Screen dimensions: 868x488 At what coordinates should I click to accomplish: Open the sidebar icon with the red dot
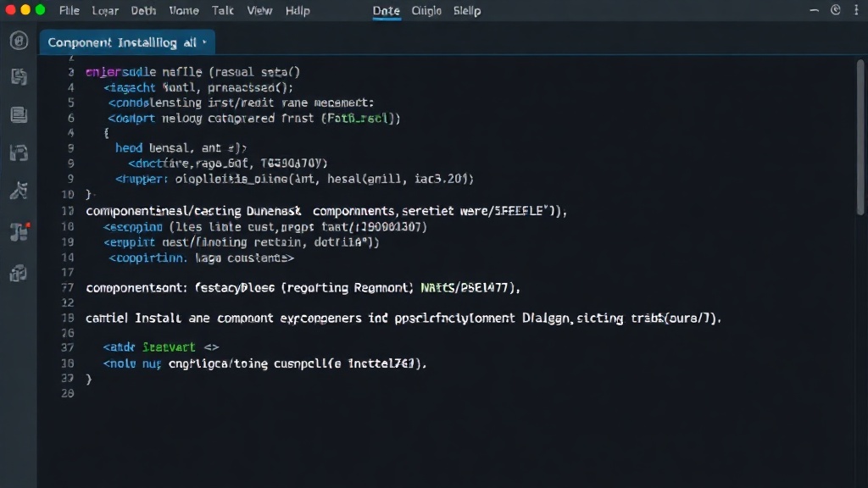tap(19, 231)
